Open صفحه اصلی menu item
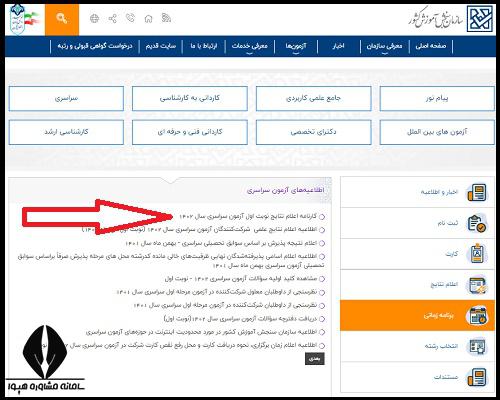500x400 pixels. pos(431,46)
